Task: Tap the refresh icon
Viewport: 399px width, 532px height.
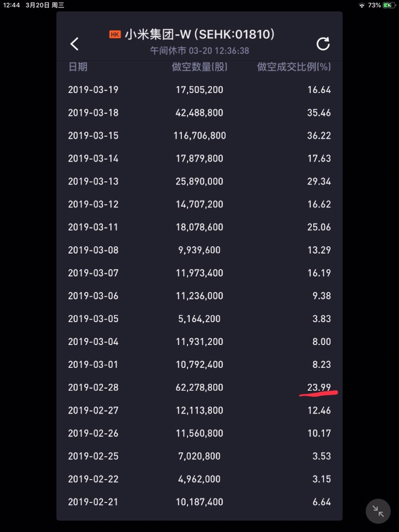Action: [x=323, y=44]
